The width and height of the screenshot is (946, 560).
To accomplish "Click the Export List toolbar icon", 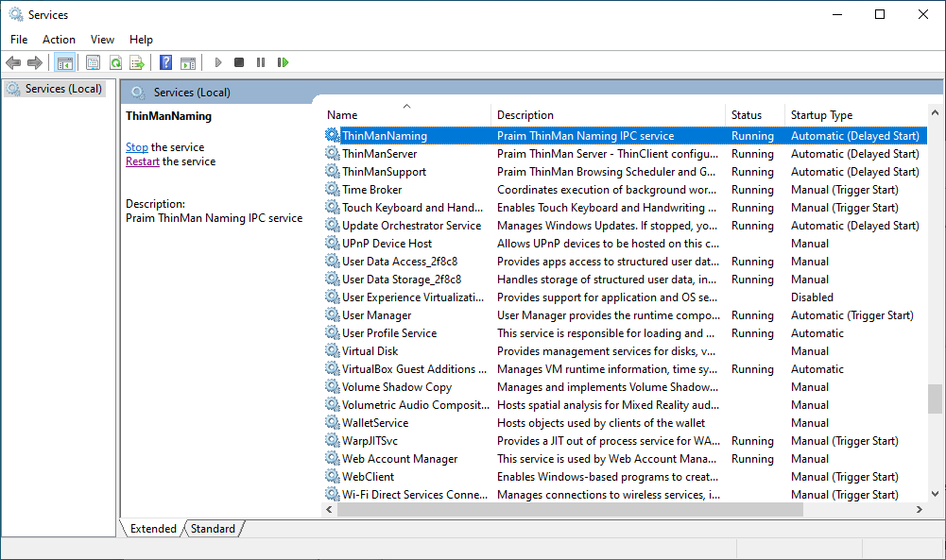I will click(x=138, y=62).
